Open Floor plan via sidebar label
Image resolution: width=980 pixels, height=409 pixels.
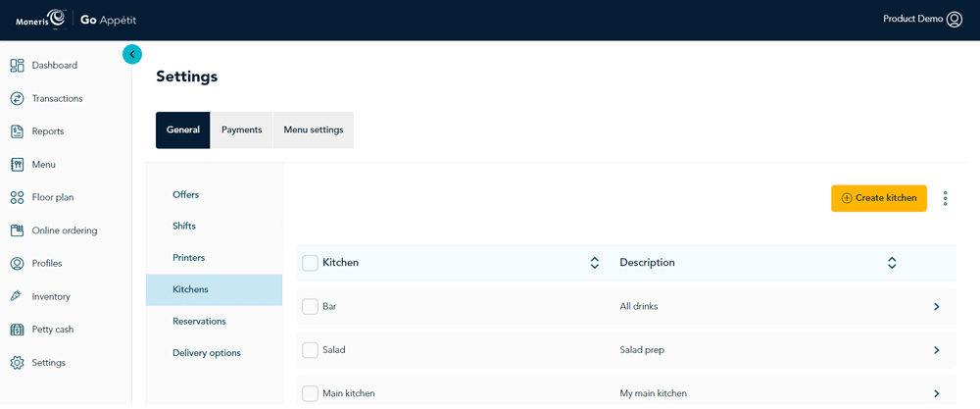pos(53,197)
